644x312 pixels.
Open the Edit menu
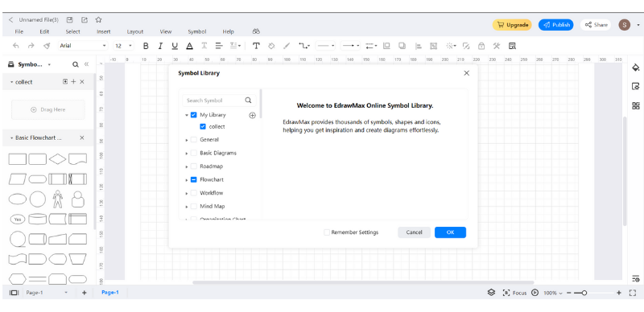[44, 31]
